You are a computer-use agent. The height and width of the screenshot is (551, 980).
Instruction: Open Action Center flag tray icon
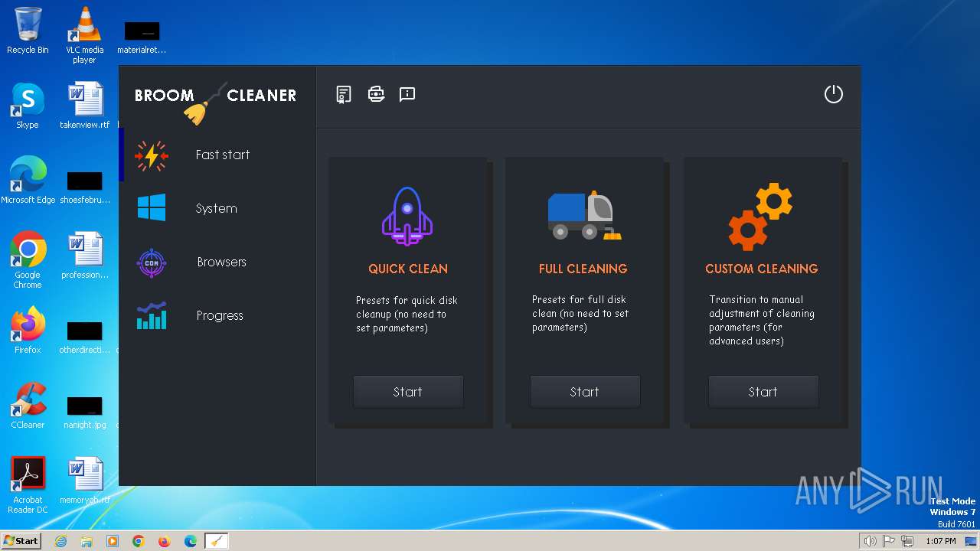[890, 541]
